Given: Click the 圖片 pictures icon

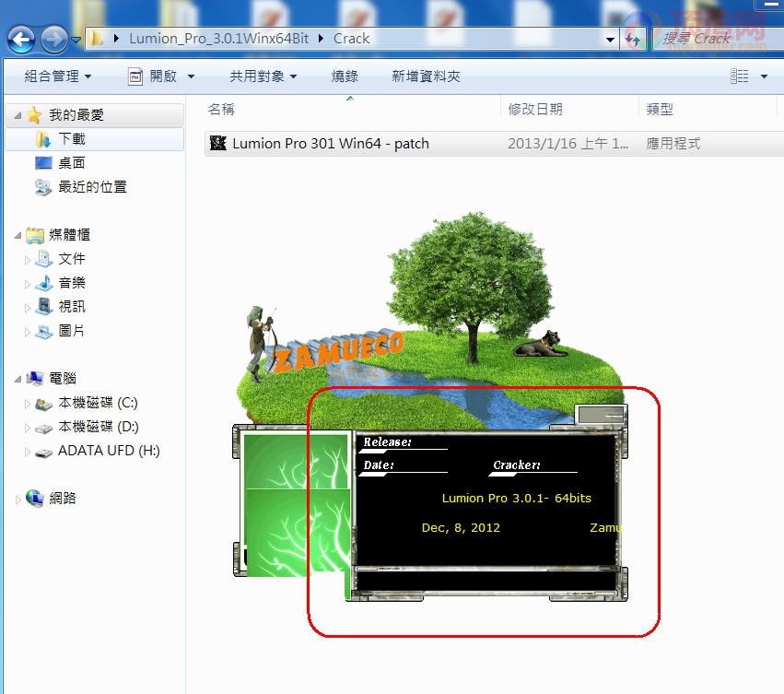Looking at the screenshot, I should (x=44, y=331).
